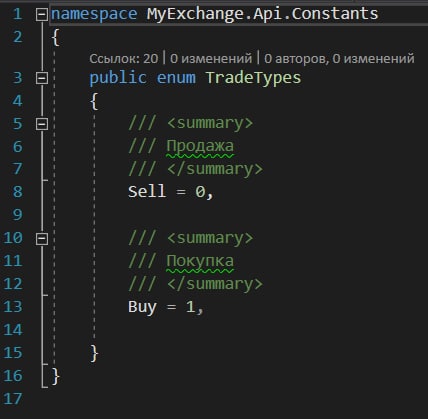This screenshot has height=419, width=428.
Task: Click the closing </summary> tag on line 7
Action: click(x=215, y=169)
